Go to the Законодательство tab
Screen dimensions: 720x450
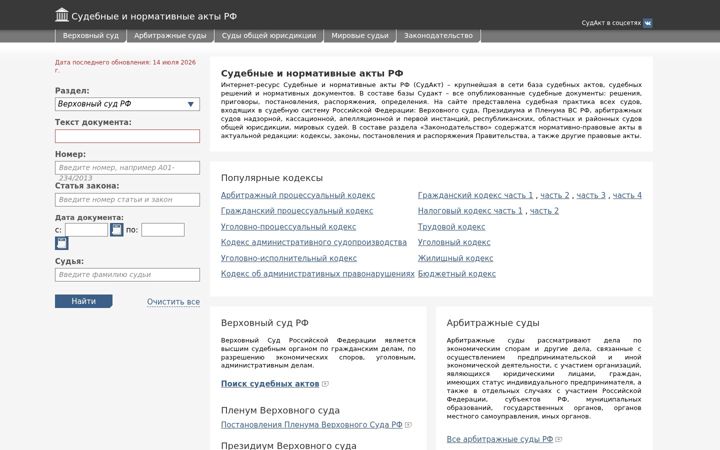(x=438, y=36)
